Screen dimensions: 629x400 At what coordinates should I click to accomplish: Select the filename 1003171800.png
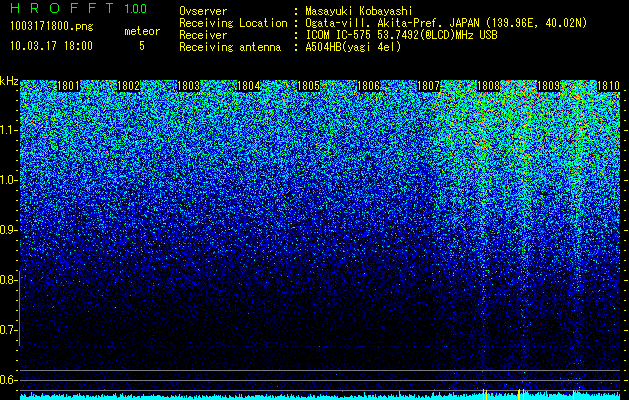pos(52,26)
